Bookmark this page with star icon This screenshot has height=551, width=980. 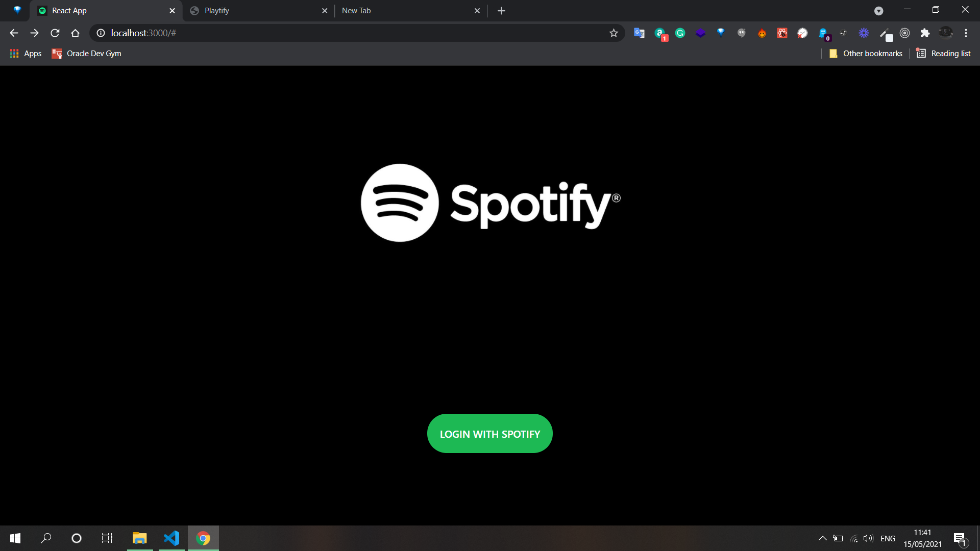(x=614, y=33)
